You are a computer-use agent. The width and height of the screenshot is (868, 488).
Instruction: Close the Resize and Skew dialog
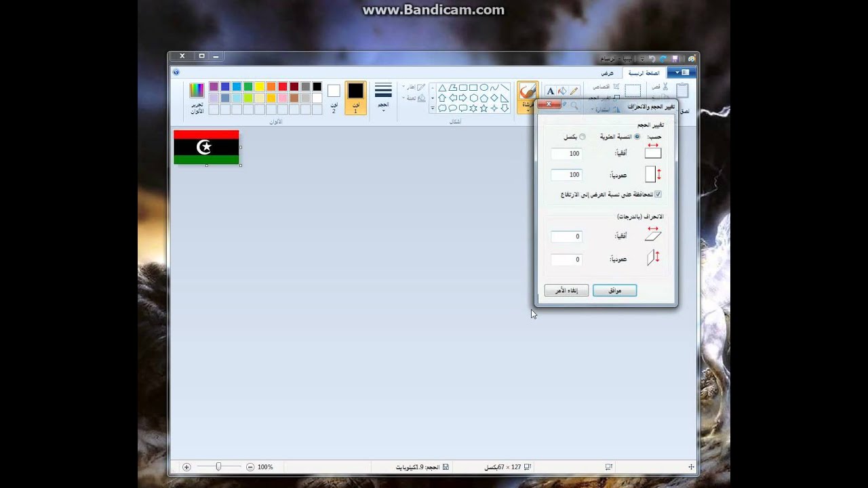click(x=549, y=104)
